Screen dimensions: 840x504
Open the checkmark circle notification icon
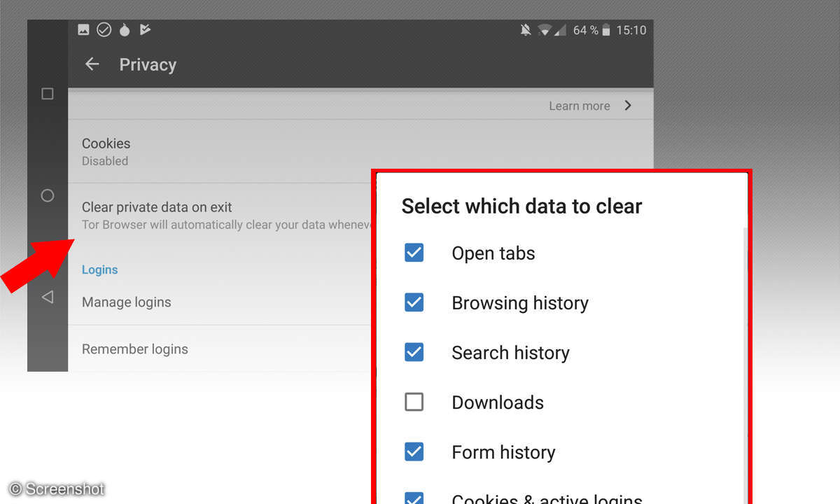[x=104, y=29]
